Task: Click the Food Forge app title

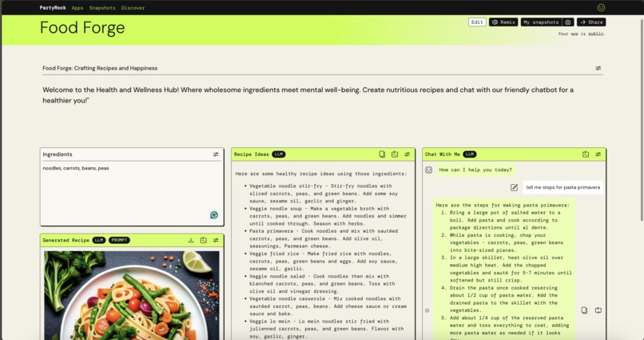Action: tap(82, 27)
